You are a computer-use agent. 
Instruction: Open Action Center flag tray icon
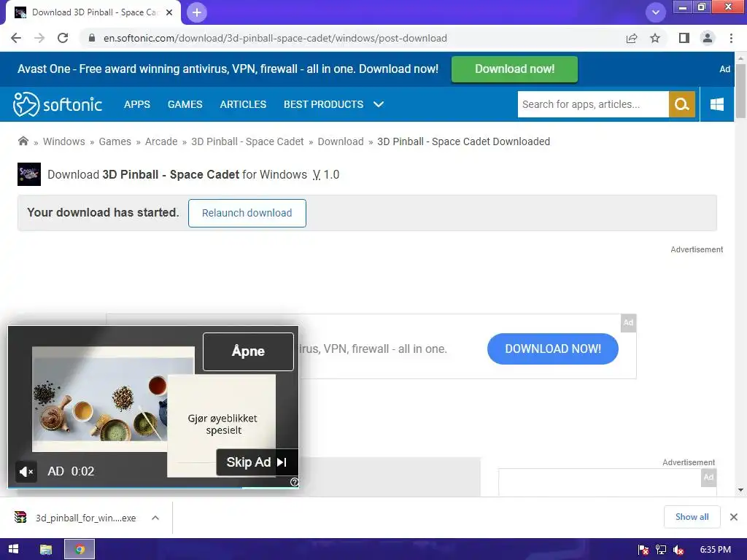point(643,550)
